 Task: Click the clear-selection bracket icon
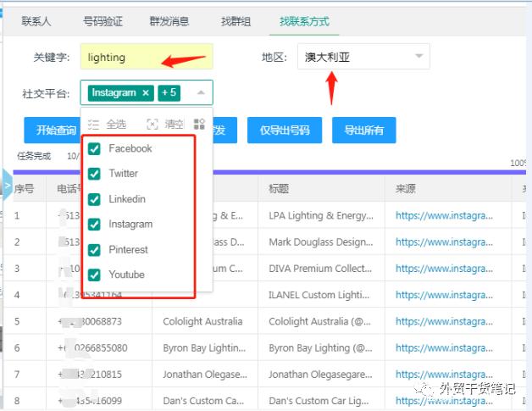click(x=152, y=125)
